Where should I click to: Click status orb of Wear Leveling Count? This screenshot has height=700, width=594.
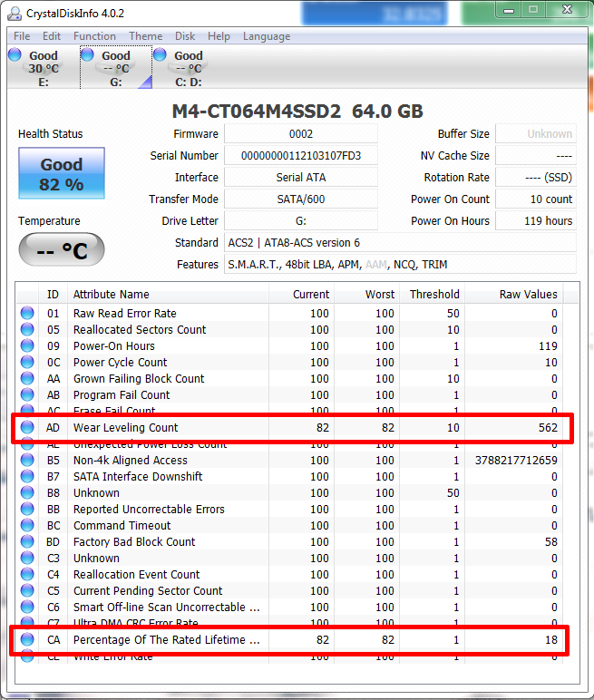click(27, 427)
